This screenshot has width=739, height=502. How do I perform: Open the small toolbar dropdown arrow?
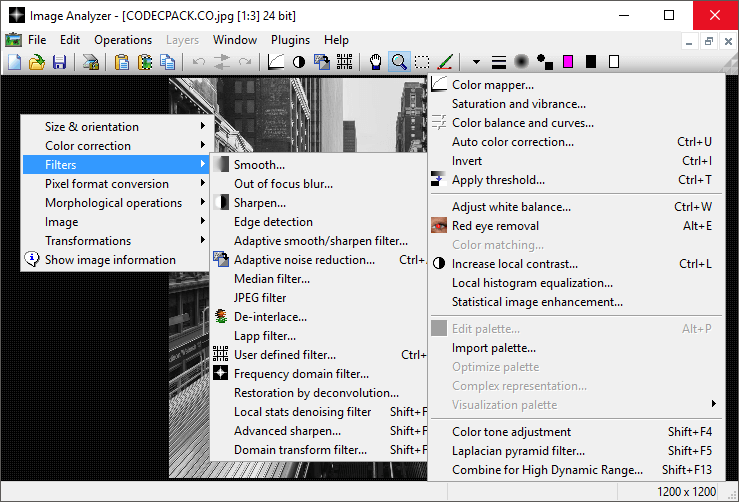[x=476, y=62]
